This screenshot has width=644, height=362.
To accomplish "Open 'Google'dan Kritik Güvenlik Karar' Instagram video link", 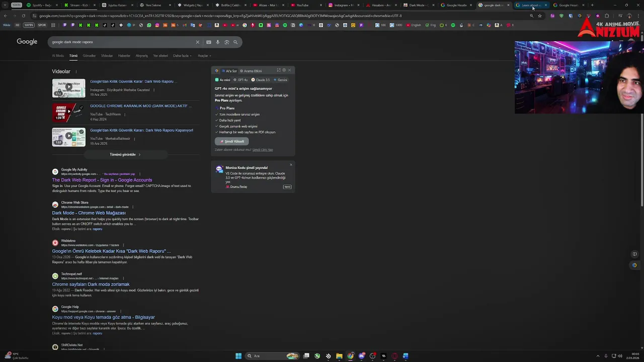I will click(133, 81).
